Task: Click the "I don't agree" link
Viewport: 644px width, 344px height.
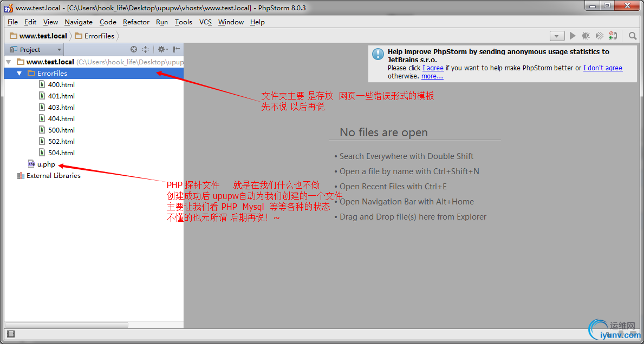Action: (x=603, y=68)
